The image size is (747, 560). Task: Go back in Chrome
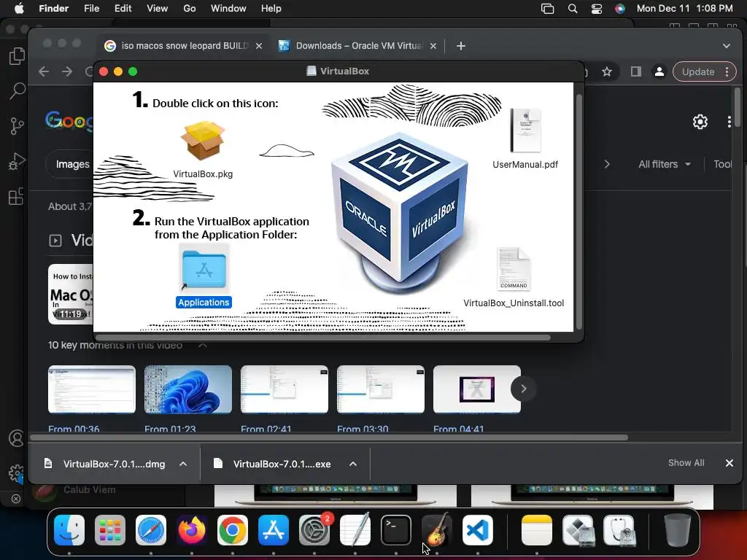(44, 72)
